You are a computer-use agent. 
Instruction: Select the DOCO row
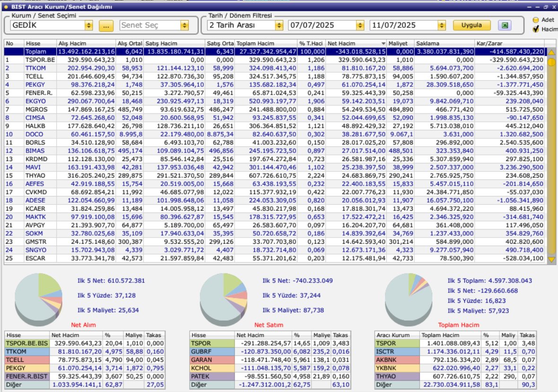tap(274, 134)
